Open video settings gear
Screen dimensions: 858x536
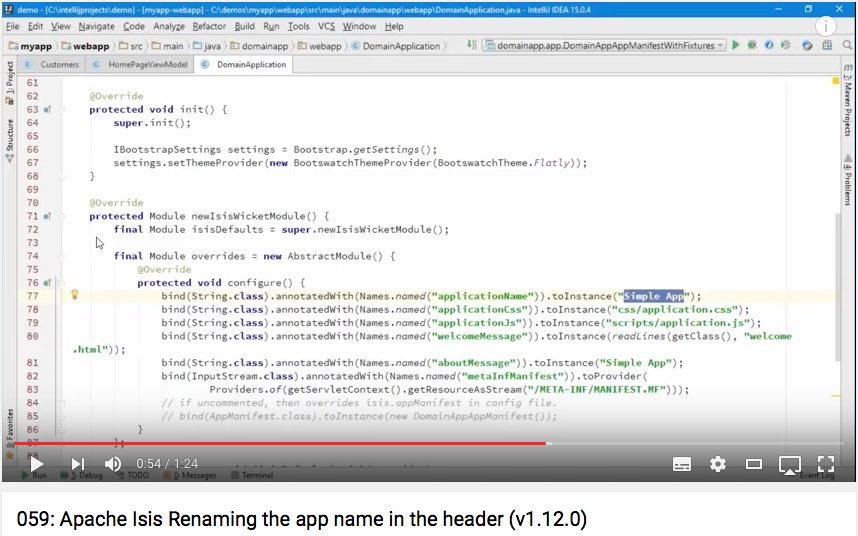click(718, 464)
